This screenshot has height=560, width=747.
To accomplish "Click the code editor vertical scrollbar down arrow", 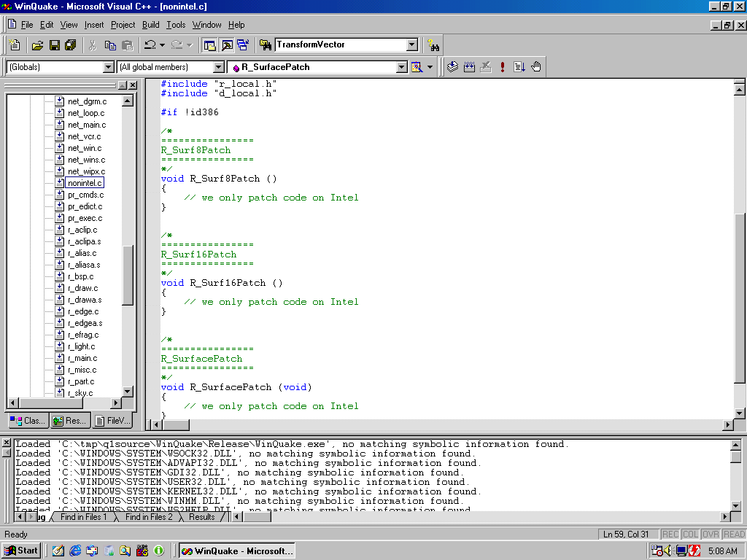I will click(x=740, y=413).
